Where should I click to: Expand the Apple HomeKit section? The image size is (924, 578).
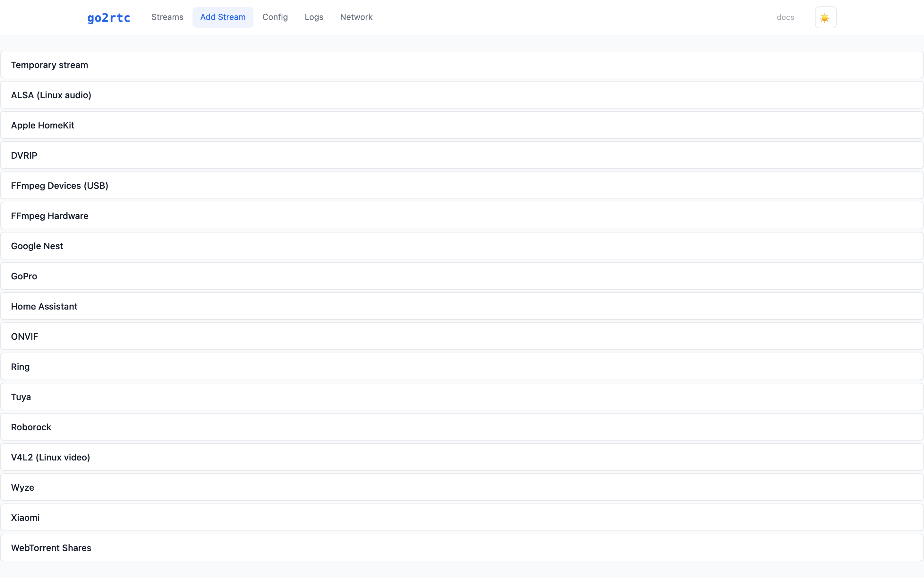click(x=462, y=125)
